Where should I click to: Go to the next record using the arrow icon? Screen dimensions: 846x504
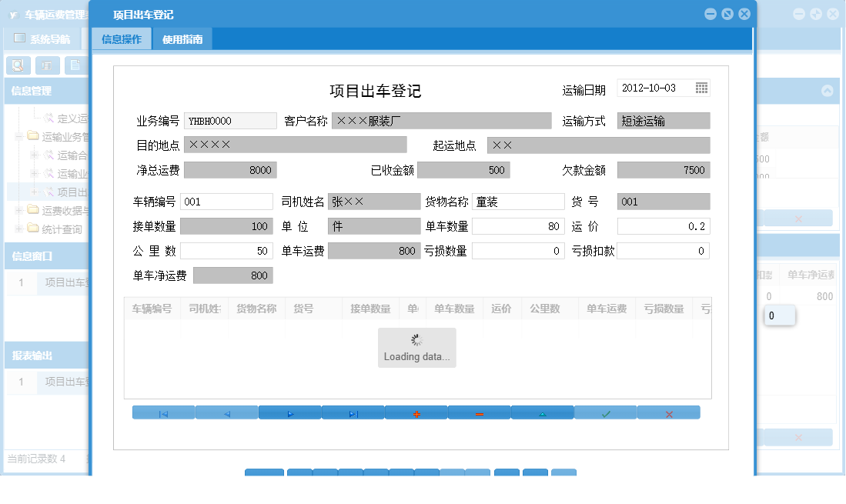290,412
